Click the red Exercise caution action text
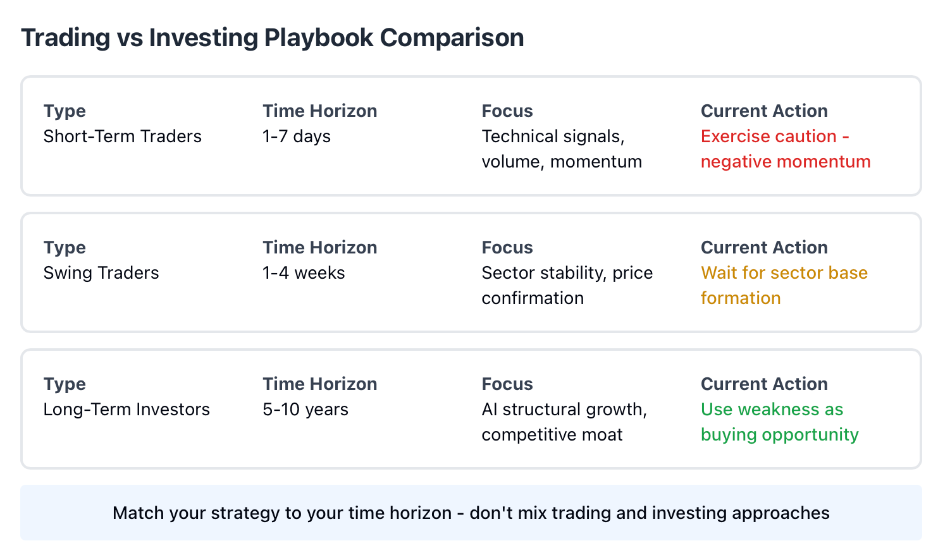 click(786, 149)
